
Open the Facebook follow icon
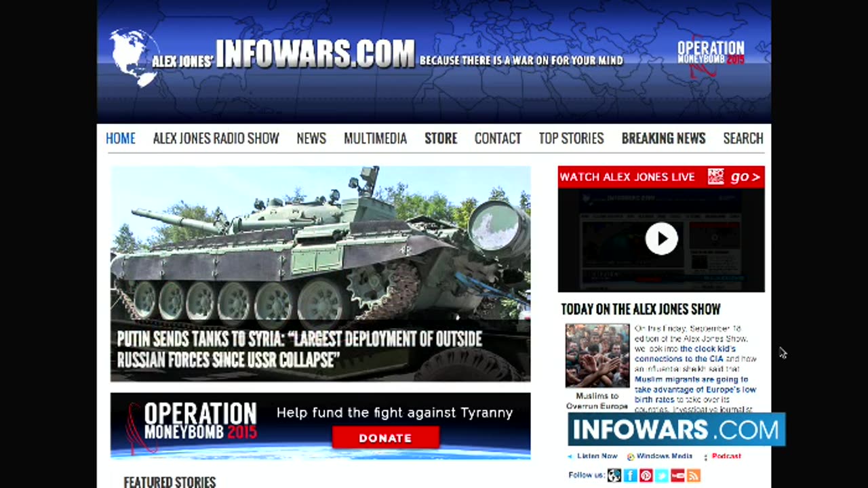click(x=630, y=475)
